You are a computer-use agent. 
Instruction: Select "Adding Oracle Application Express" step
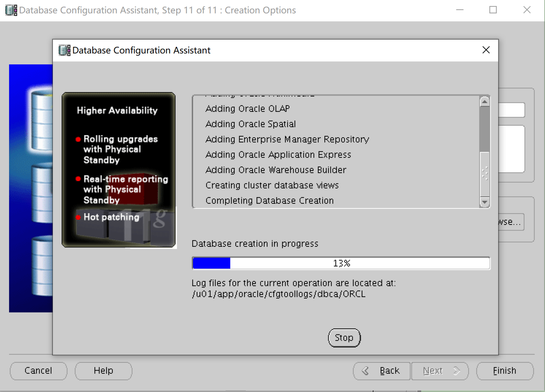(278, 154)
